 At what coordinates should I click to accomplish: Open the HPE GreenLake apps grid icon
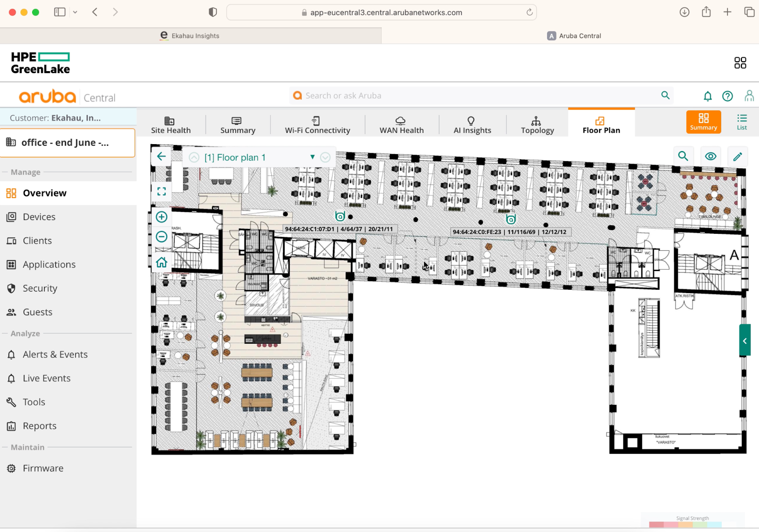740,63
